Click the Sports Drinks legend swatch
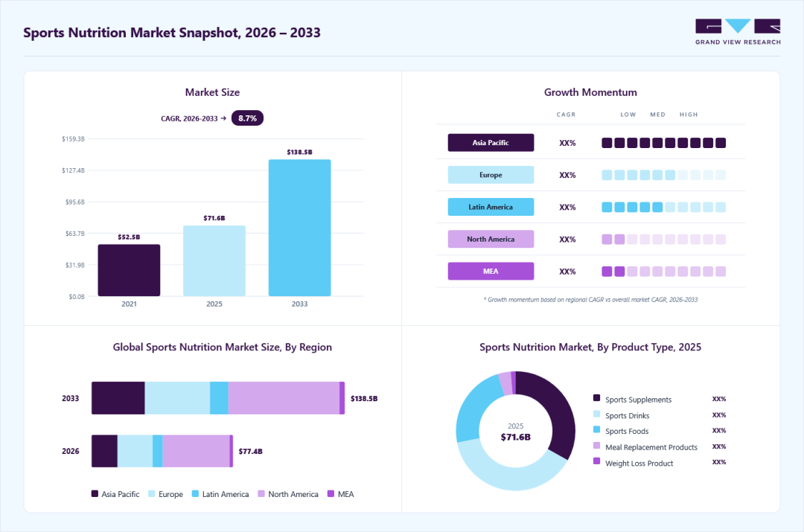The width and height of the screenshot is (804, 532). (596, 414)
